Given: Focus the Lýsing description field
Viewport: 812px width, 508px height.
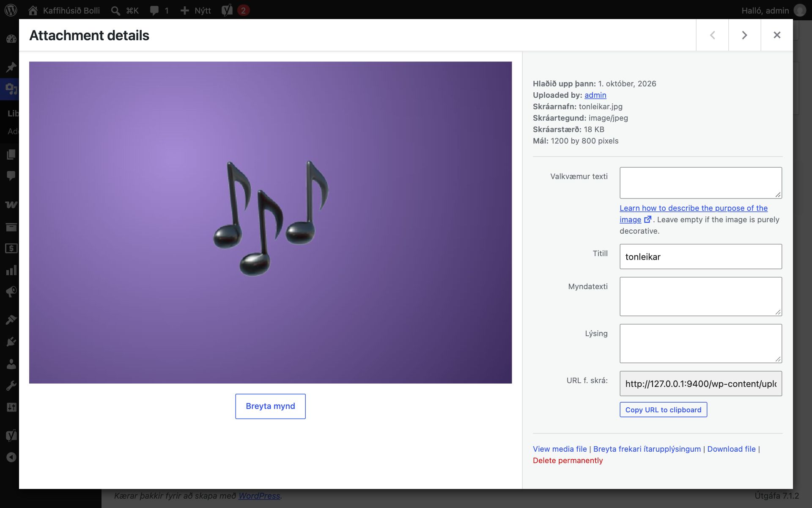Looking at the screenshot, I should coord(701,343).
